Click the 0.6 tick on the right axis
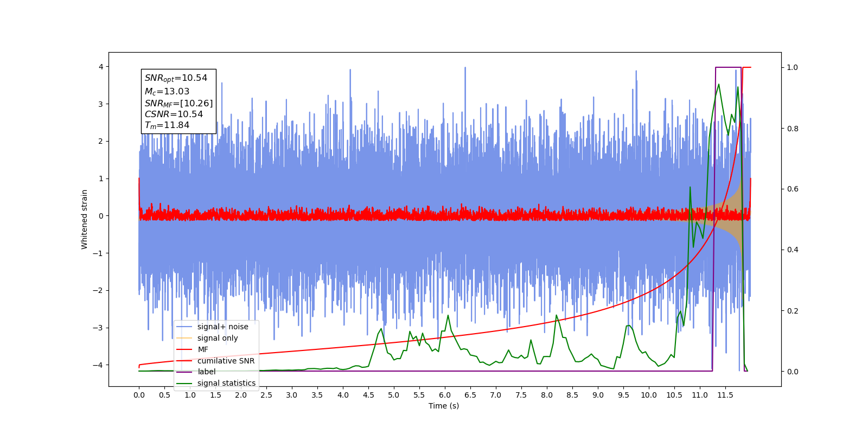This screenshot has height=434, width=868. 793,189
